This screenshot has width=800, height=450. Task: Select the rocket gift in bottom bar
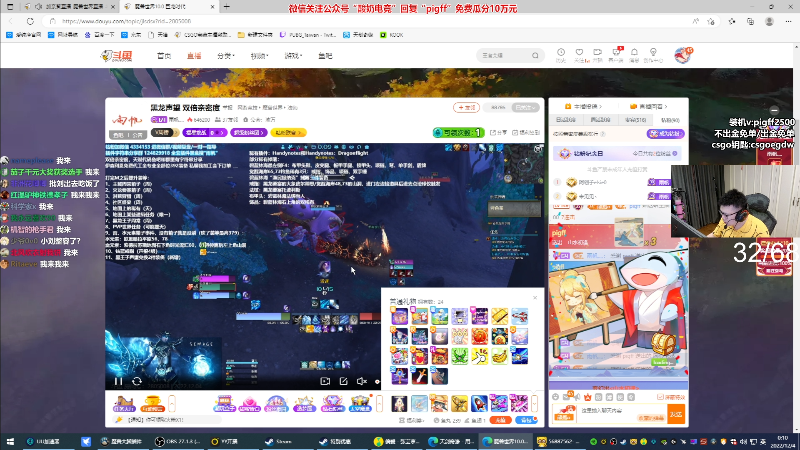coord(479,404)
